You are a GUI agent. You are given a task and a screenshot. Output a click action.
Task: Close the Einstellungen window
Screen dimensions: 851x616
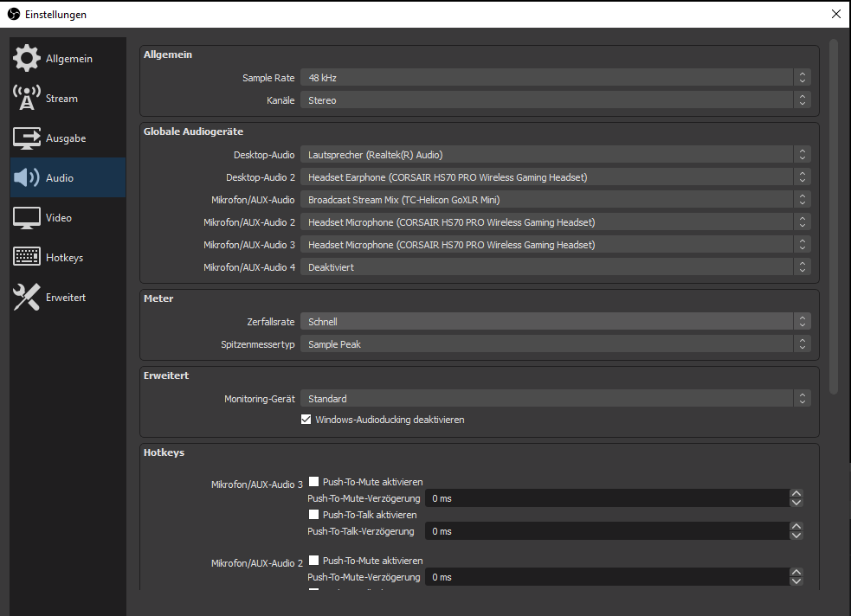point(835,14)
